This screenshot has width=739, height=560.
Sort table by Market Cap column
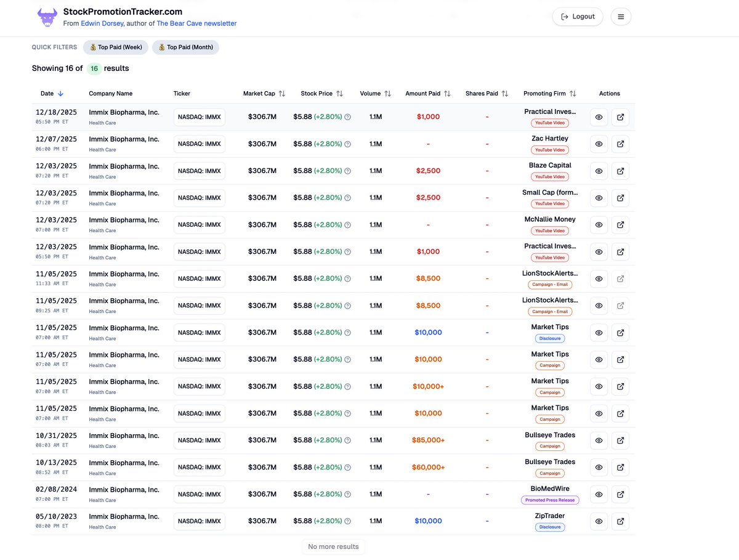pos(264,94)
